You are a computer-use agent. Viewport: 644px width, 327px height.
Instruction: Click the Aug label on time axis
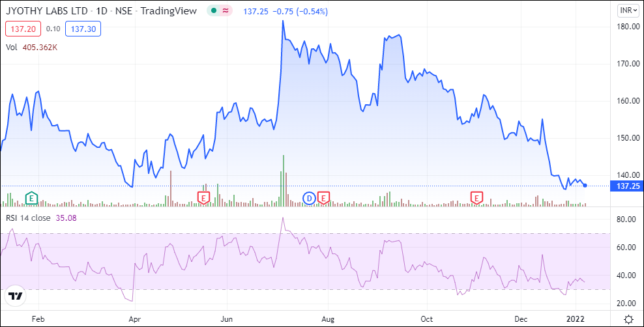[328, 319]
